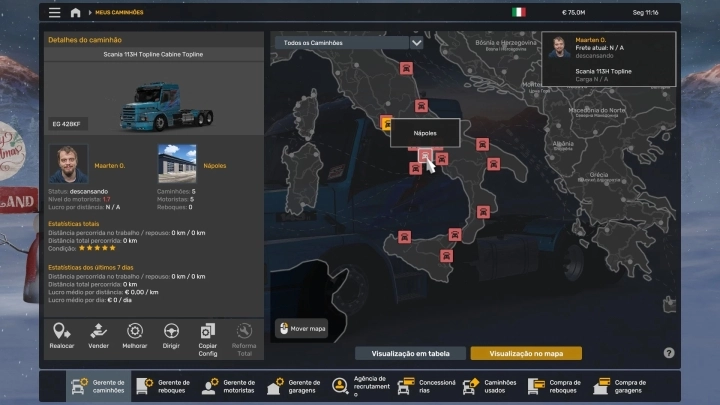Click the driver portrait in map info card
This screenshot has height=405, width=720.
559,47
